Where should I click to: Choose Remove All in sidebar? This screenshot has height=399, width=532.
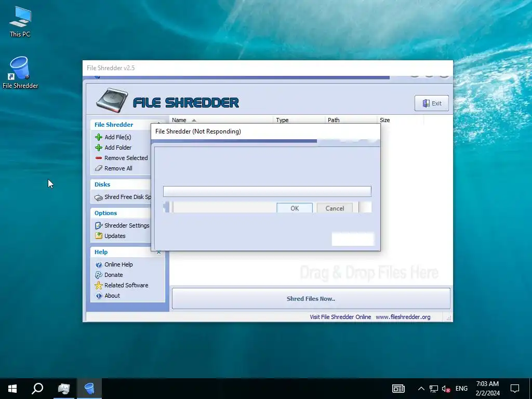118,168
